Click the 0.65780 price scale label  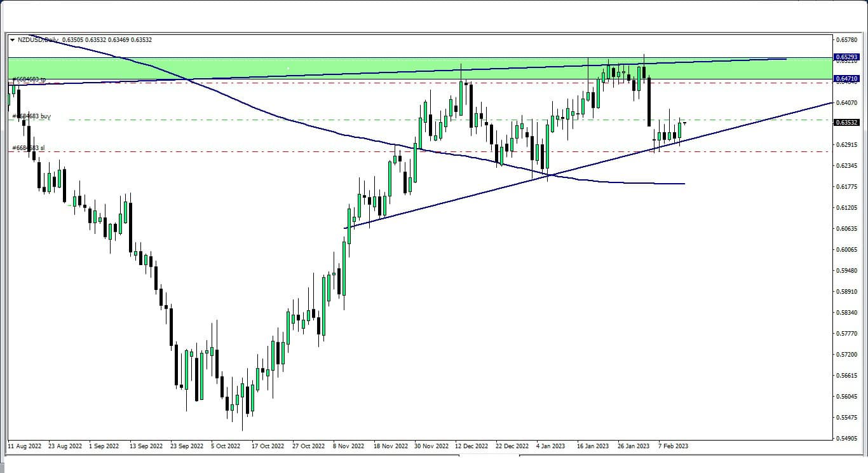[846, 40]
